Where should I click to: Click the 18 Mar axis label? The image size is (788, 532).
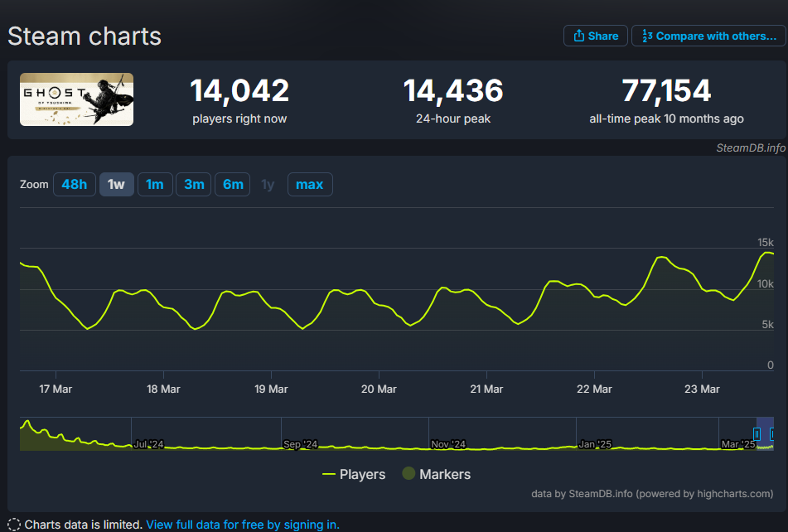click(163, 389)
